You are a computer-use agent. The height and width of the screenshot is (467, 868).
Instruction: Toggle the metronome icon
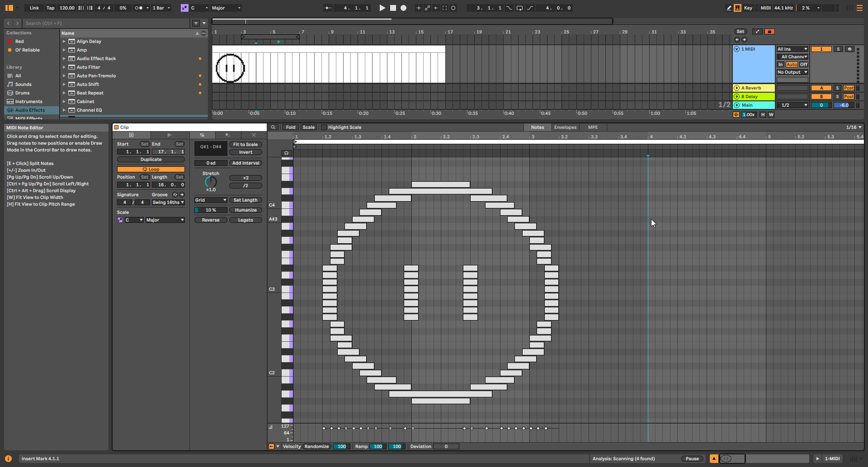pos(138,8)
